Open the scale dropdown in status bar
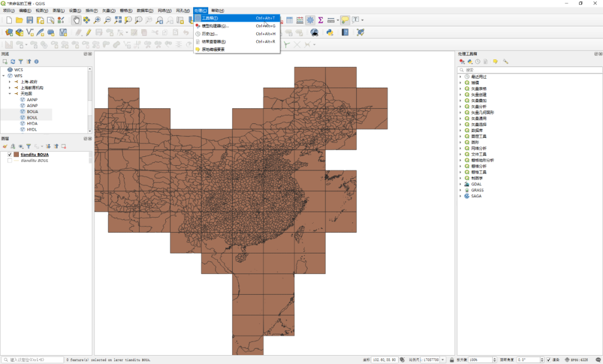 click(443, 360)
